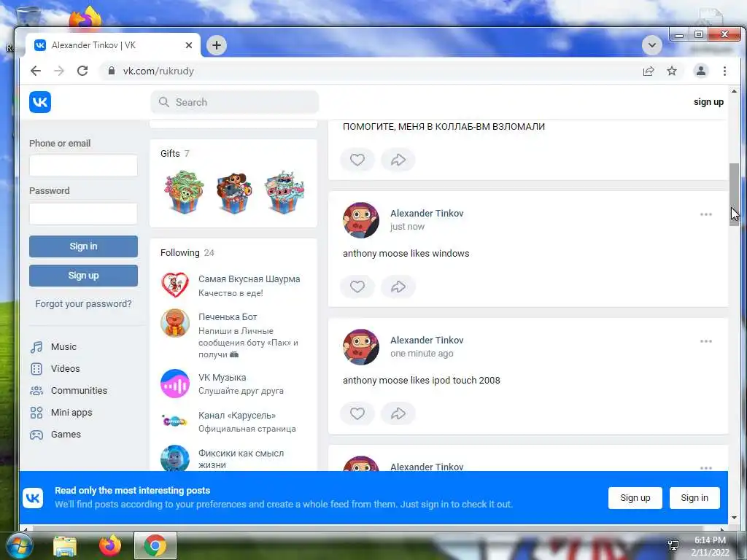Click the middle Cheburashka gift image

[233, 192]
